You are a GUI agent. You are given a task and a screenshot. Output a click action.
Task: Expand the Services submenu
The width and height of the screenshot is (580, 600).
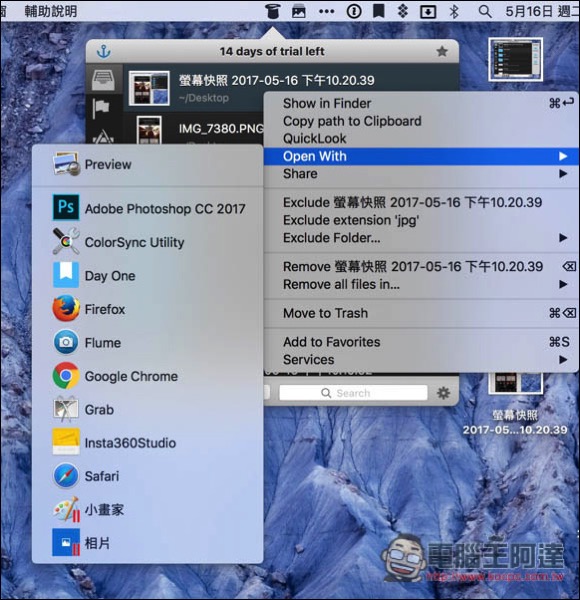[x=421, y=360]
